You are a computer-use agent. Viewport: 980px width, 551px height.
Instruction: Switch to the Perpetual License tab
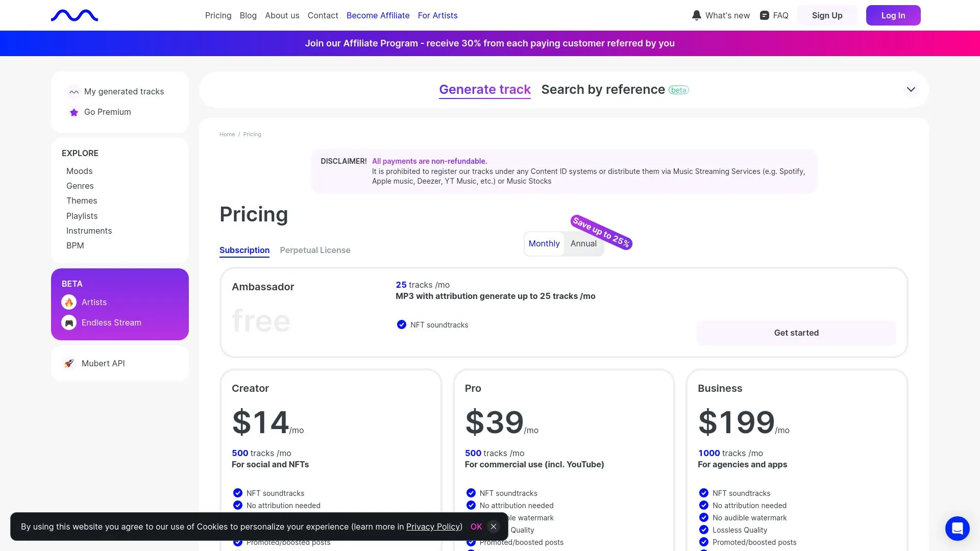click(x=315, y=250)
